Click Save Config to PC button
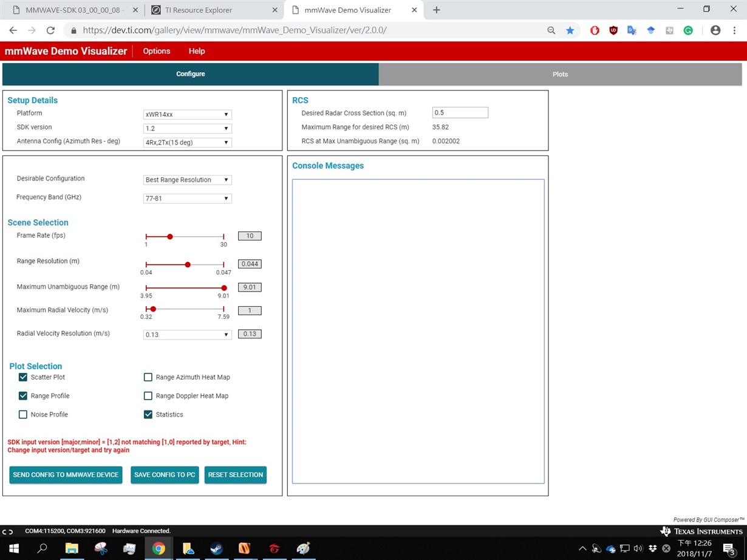This screenshot has width=747, height=560. [x=165, y=475]
